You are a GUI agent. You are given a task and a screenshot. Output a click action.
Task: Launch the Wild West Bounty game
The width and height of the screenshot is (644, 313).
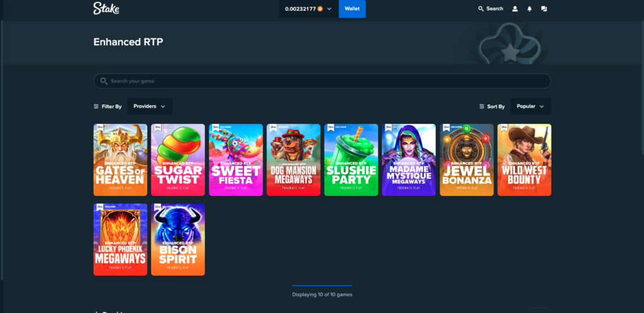pos(524,160)
